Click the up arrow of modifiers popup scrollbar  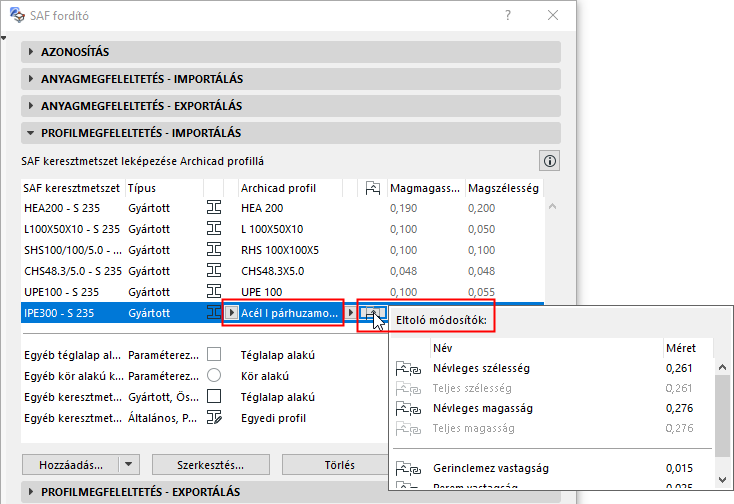(x=722, y=367)
